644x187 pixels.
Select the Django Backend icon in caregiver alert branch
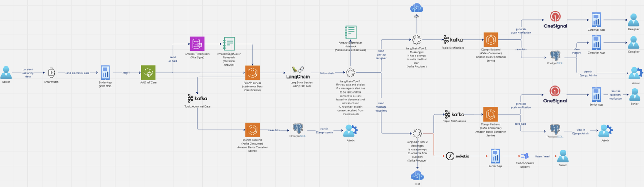491,40
